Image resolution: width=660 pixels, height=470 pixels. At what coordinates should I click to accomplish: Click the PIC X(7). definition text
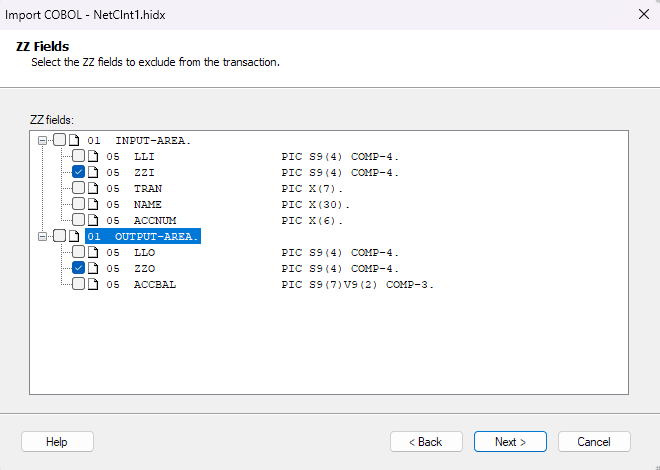312,189
